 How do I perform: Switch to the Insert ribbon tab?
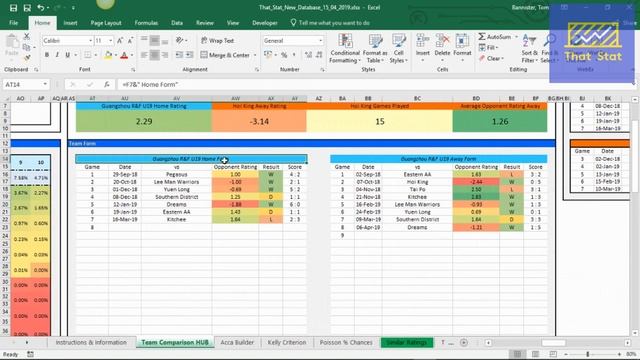coord(70,23)
